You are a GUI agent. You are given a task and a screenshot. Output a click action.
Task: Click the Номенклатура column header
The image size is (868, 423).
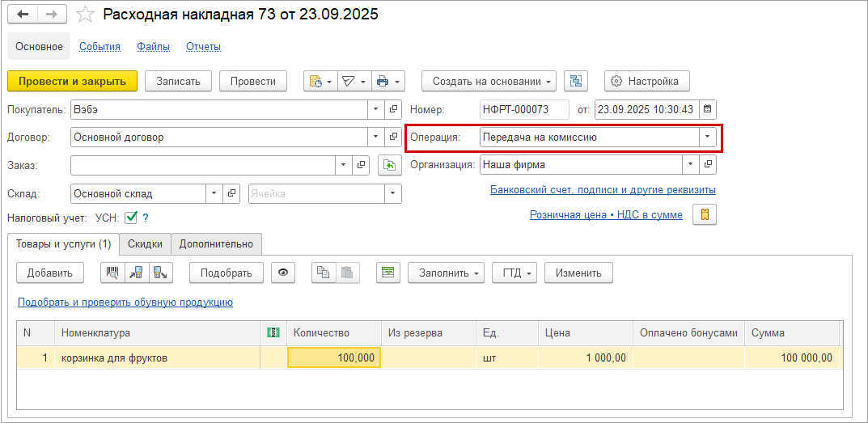[x=158, y=332]
